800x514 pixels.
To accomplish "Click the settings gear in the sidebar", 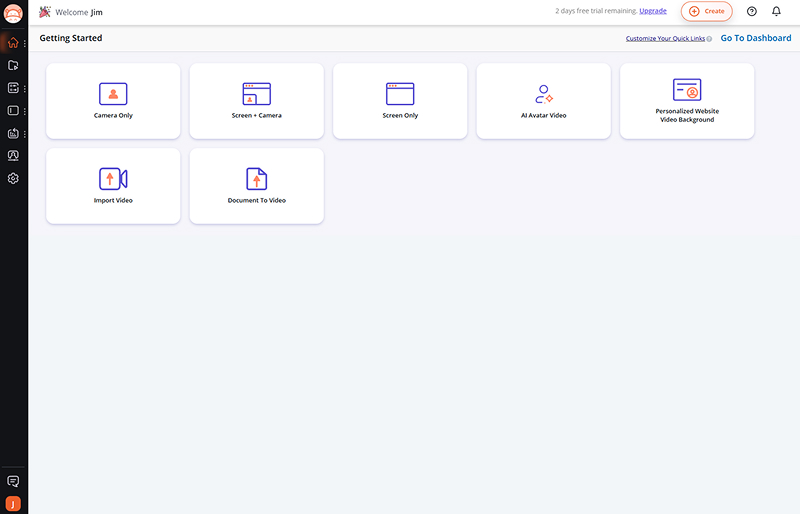I will 13,179.
